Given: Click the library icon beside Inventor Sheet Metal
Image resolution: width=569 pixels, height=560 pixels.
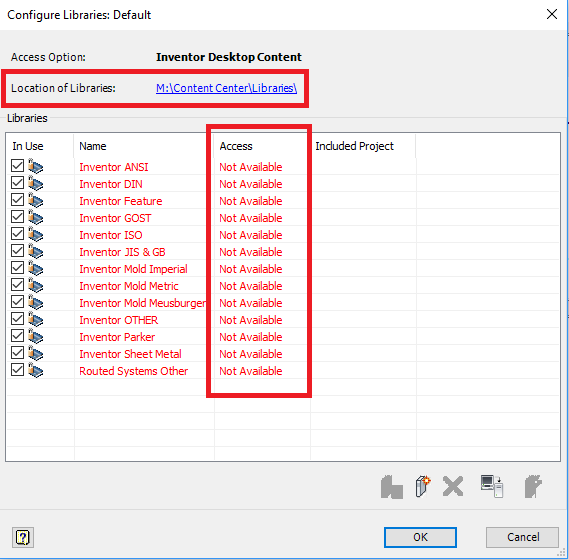Looking at the screenshot, I should coord(36,353).
